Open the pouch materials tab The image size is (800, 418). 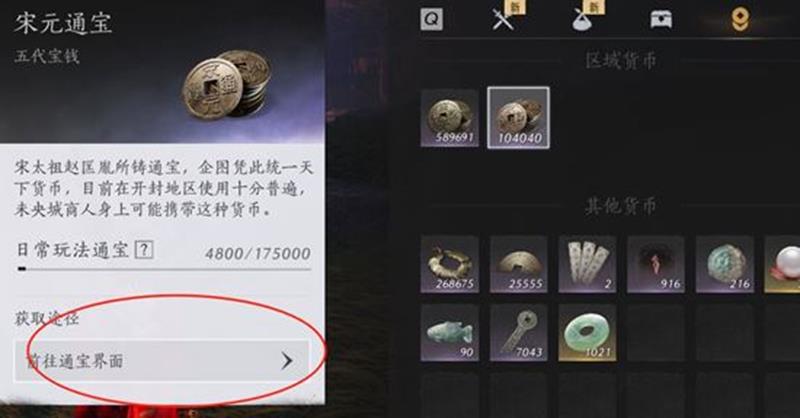[582, 20]
